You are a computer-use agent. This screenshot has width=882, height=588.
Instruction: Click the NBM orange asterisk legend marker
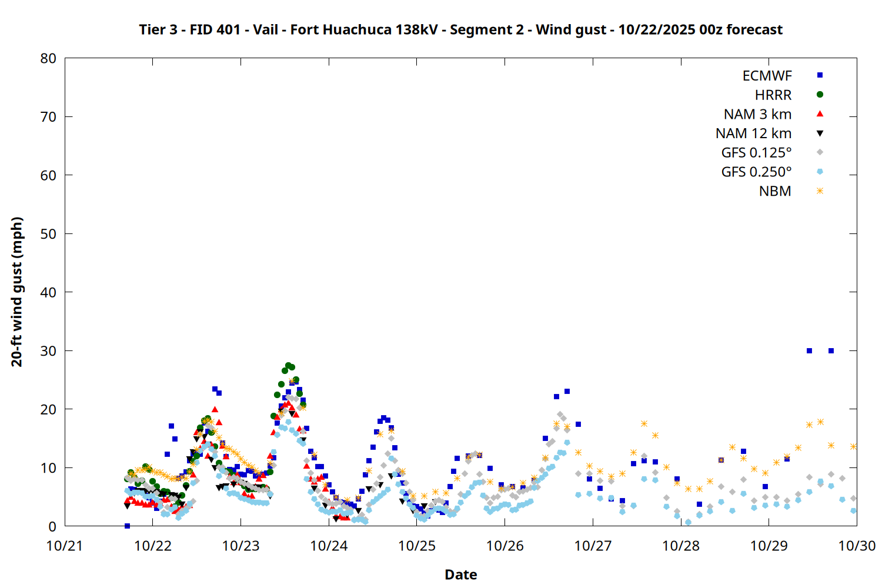[x=820, y=191]
